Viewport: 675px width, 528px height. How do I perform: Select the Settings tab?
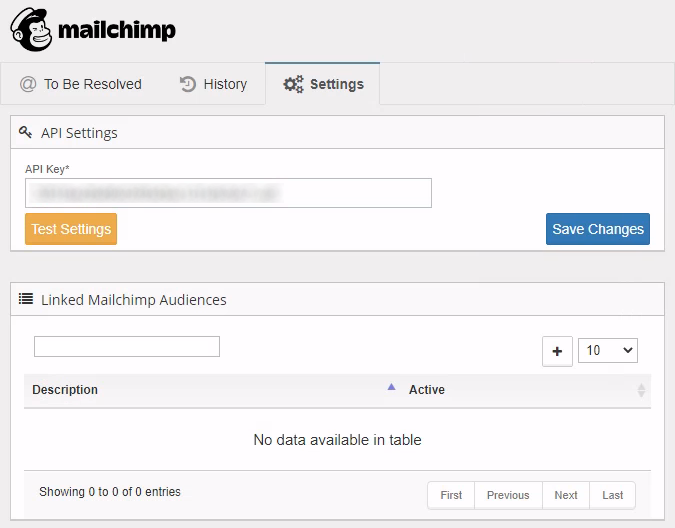point(322,84)
